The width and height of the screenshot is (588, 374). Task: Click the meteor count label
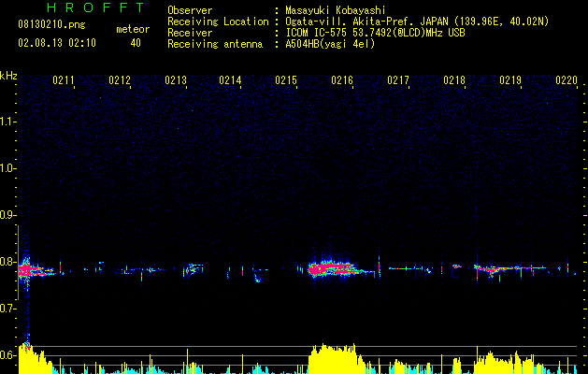coord(133,29)
